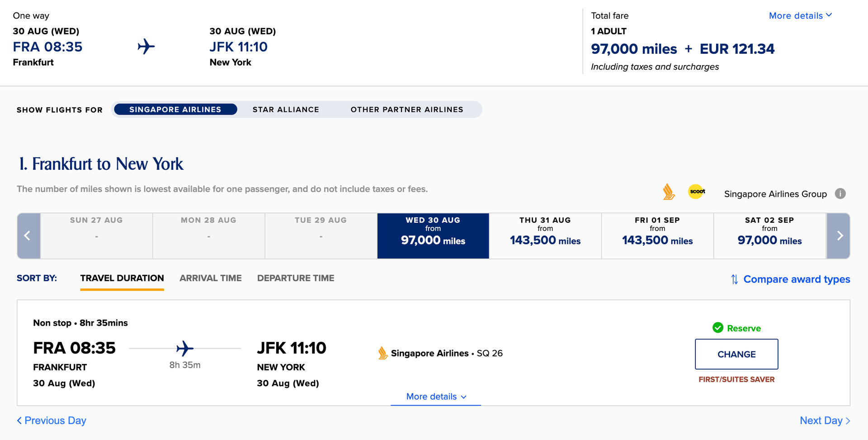Select the Singapore Airlines filter pill

coord(175,109)
